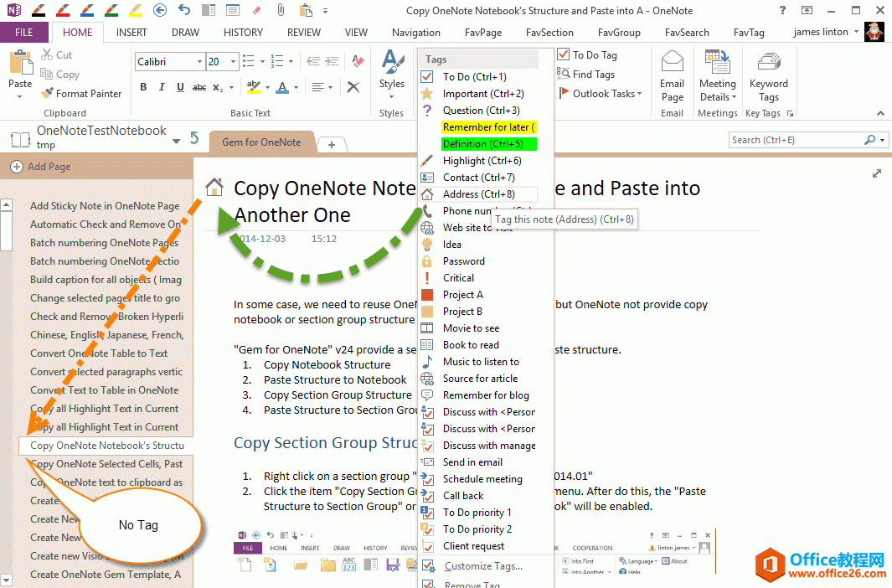892x588 pixels.
Task: Apply the To Do priority 1 tag
Action: (x=477, y=513)
